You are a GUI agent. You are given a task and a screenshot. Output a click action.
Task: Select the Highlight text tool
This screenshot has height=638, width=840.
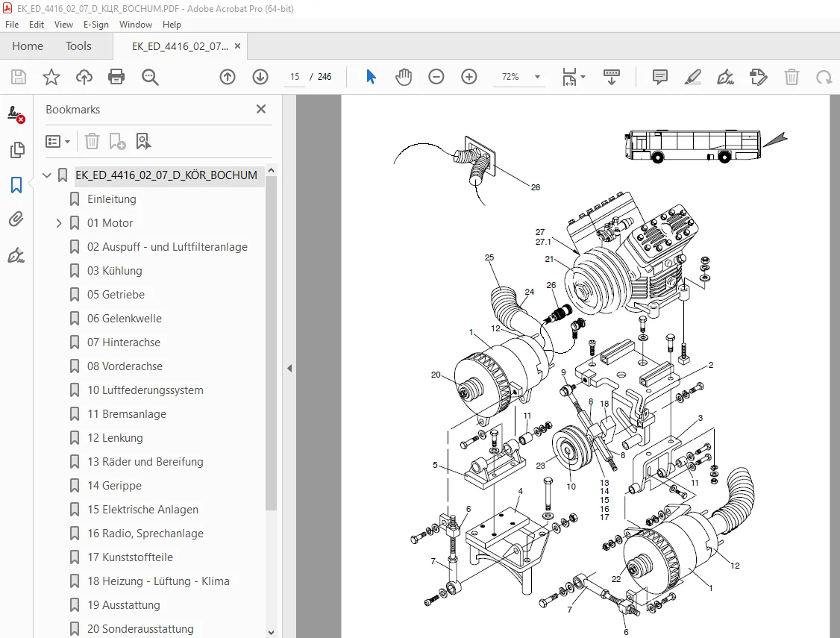[693, 77]
